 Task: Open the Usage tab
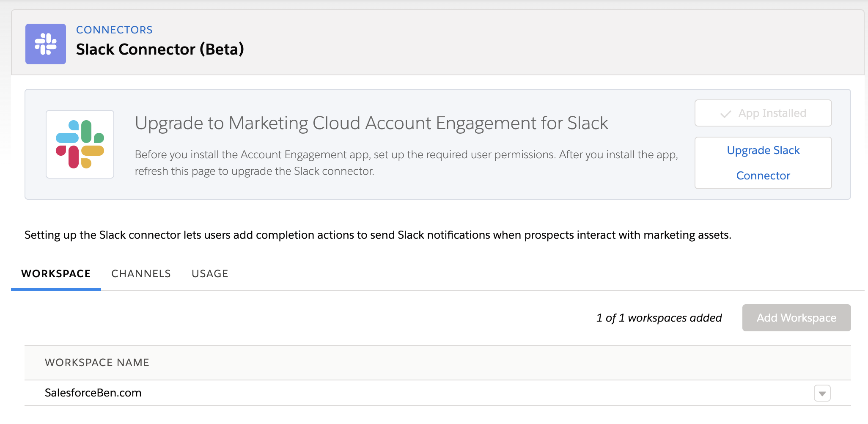click(210, 274)
